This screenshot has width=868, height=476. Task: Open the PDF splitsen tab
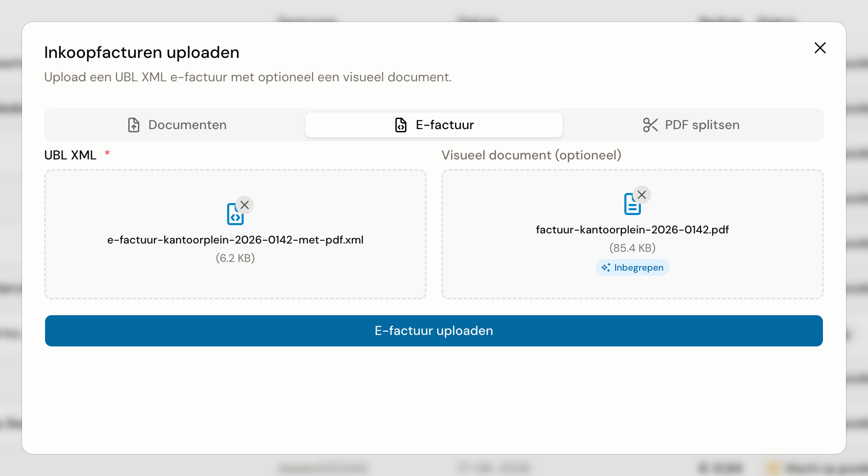(x=691, y=125)
